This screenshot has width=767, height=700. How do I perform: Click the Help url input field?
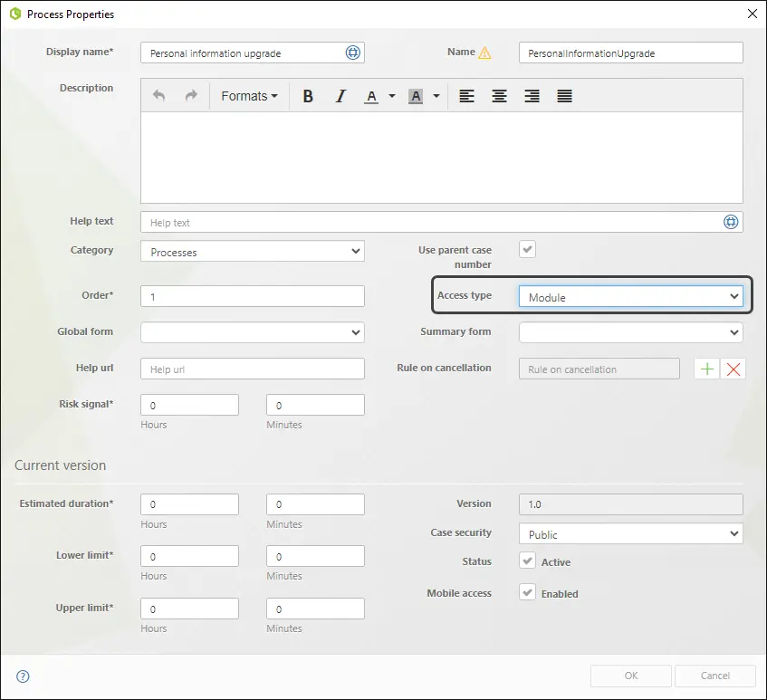253,369
